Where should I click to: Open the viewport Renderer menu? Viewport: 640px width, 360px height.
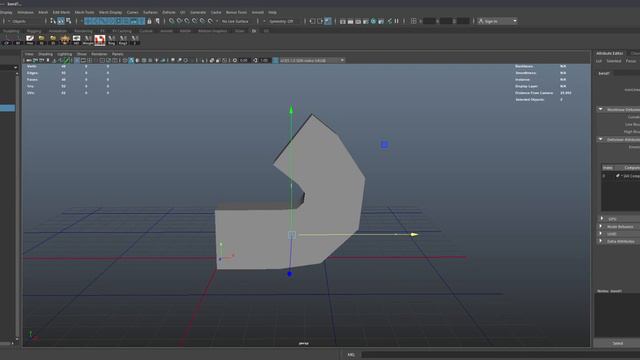(99, 54)
